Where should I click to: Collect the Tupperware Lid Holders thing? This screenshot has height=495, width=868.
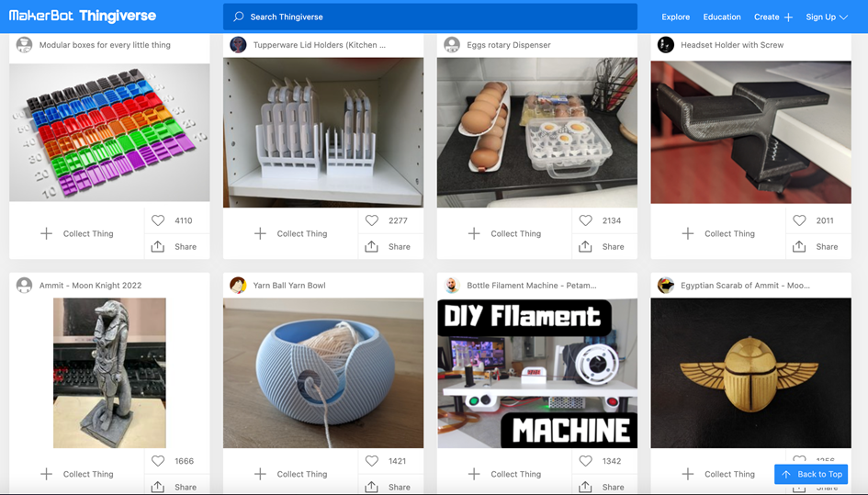tap(292, 233)
